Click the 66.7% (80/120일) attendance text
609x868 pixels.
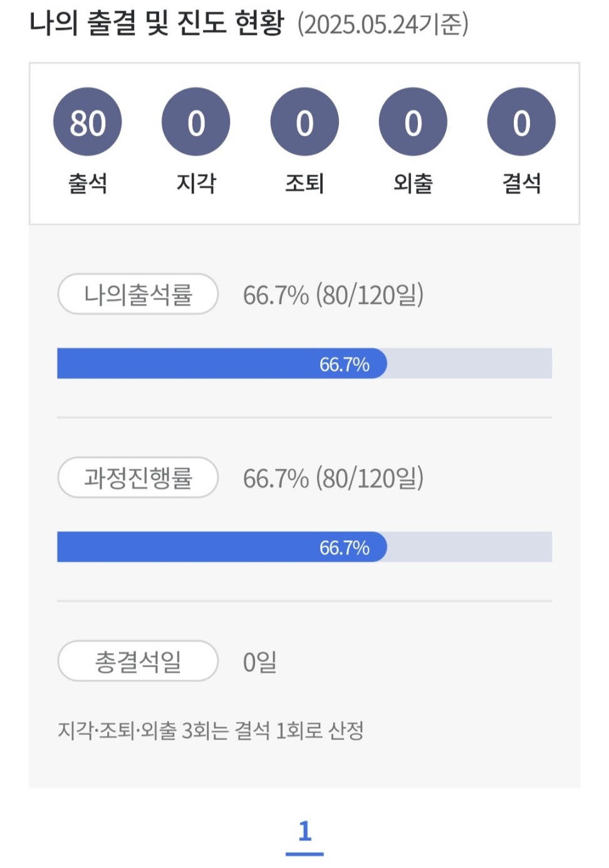point(332,293)
